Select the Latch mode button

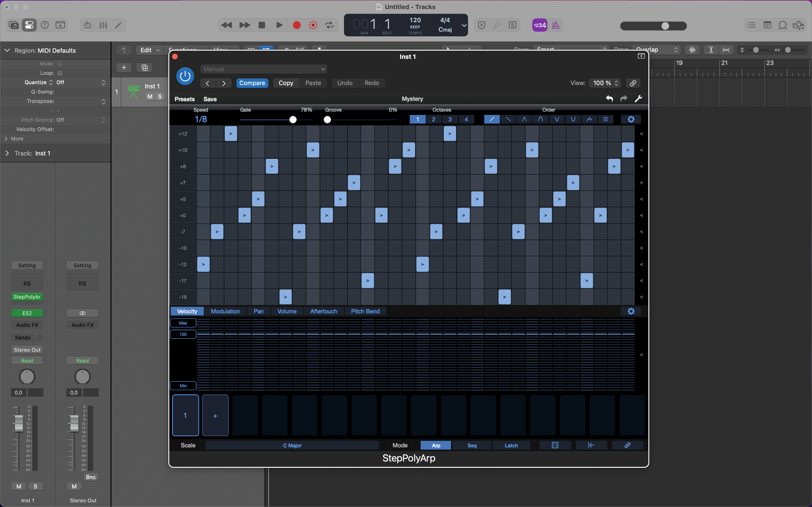pos(511,445)
